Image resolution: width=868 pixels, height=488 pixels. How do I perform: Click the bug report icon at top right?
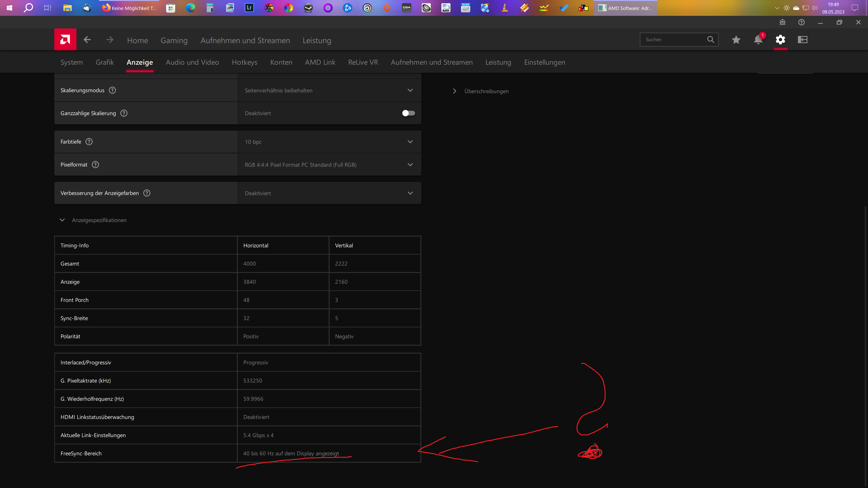(x=782, y=22)
